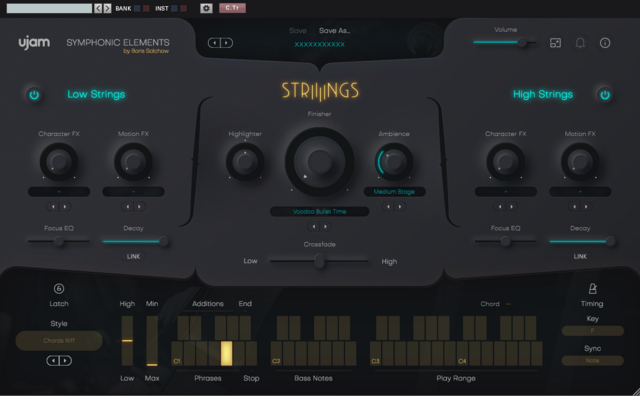Click the Strings logo
Viewport: 640px width, 396px height.
[x=320, y=91]
